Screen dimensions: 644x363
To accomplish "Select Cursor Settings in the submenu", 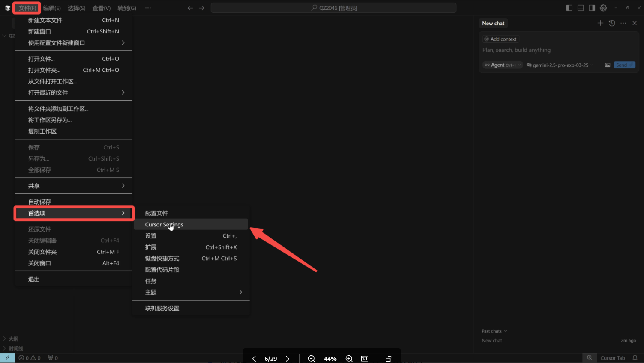I will 164,224.
